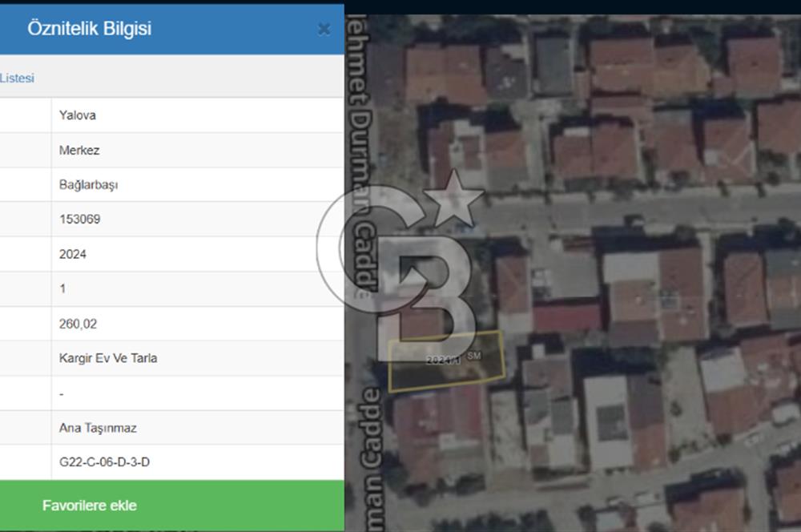
Task: Select the Merkez district value
Action: coord(79,150)
